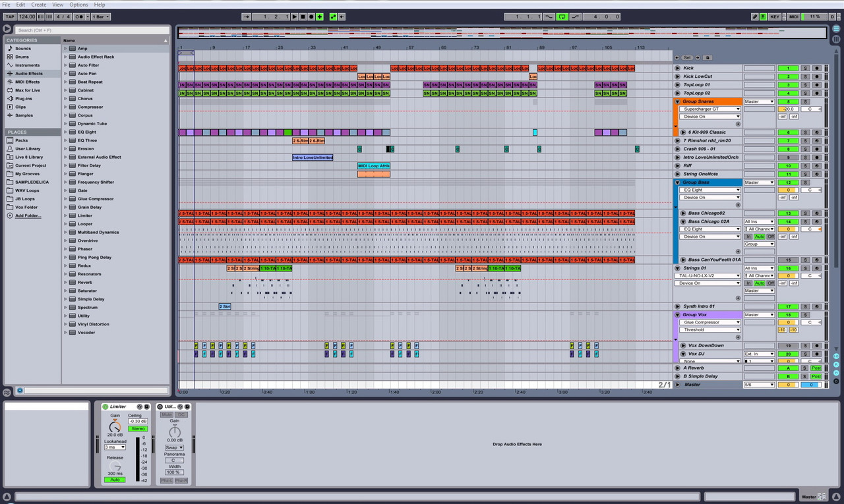Click the TAP tempo button

[10, 16]
